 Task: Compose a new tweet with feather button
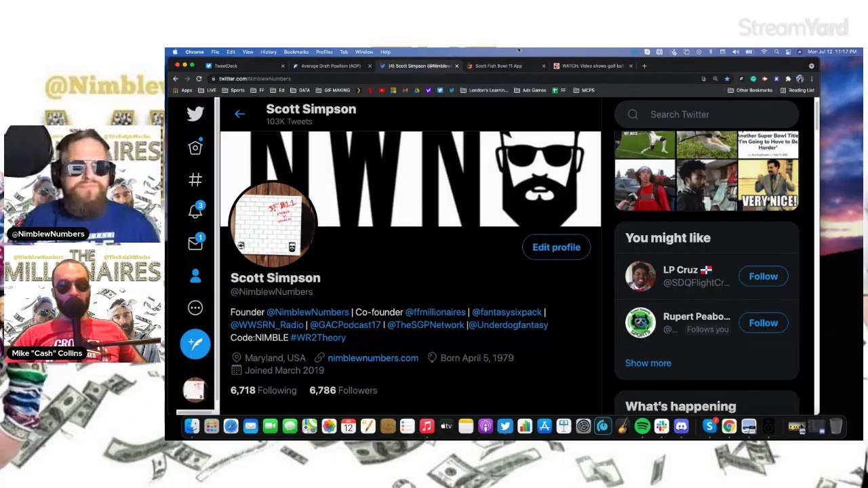(195, 344)
